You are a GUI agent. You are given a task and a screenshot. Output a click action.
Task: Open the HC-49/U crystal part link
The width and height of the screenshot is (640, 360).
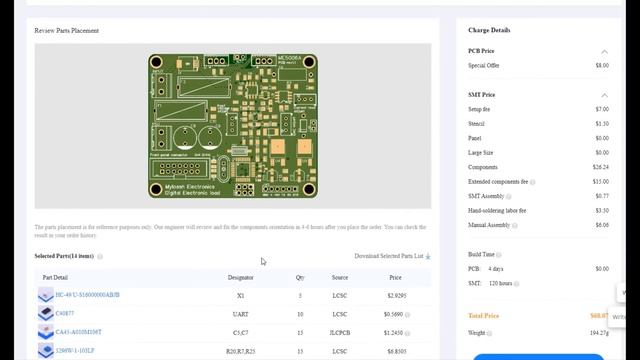87,295
